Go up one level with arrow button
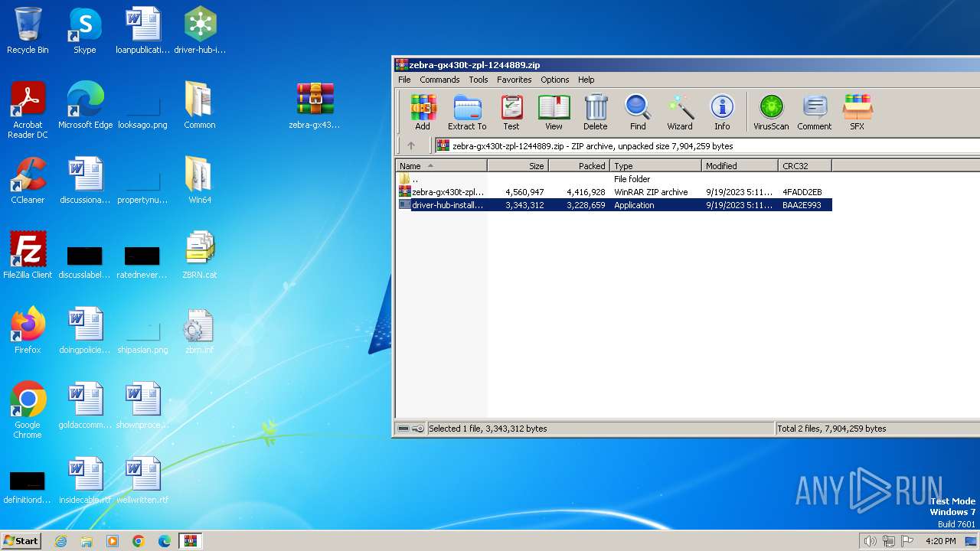This screenshot has height=551, width=980. tap(411, 145)
